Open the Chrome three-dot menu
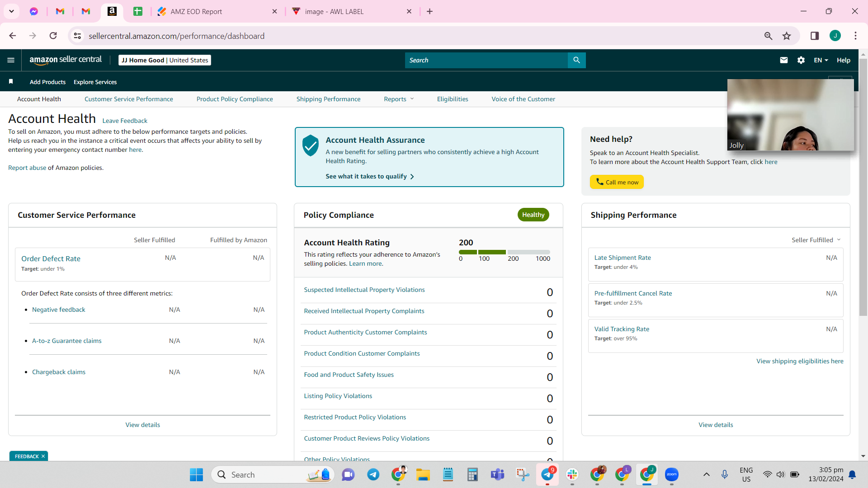The image size is (868, 488). [855, 36]
